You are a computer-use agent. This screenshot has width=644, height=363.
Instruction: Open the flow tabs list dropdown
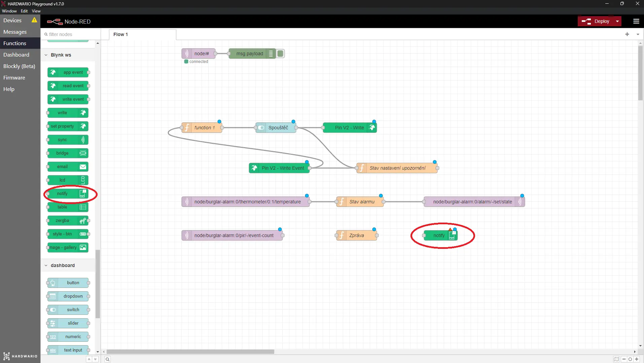[x=638, y=34]
